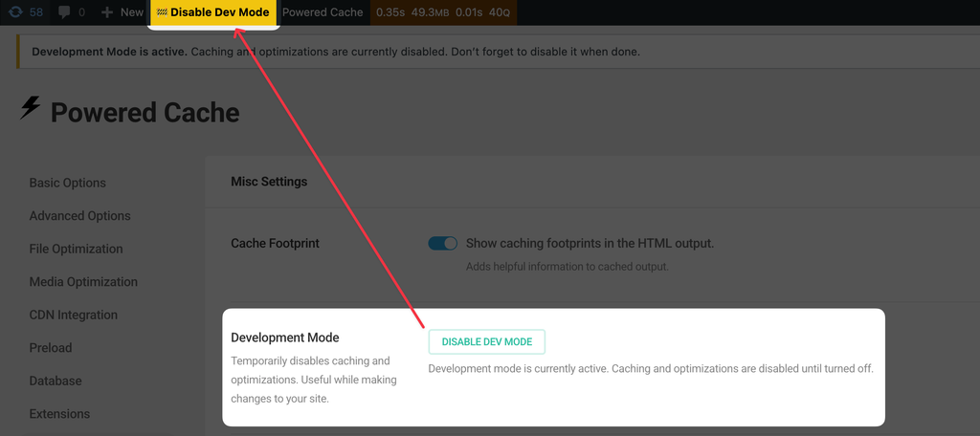Select Media Optimization in sidebar

point(83,282)
